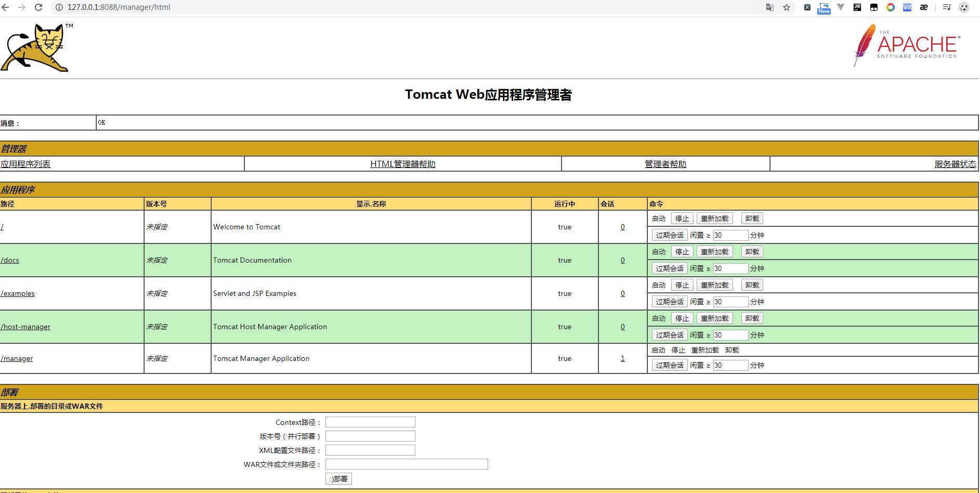Viewport: 980px width, 493px height.
Task: Open session count 1 for /manager
Action: point(623,358)
